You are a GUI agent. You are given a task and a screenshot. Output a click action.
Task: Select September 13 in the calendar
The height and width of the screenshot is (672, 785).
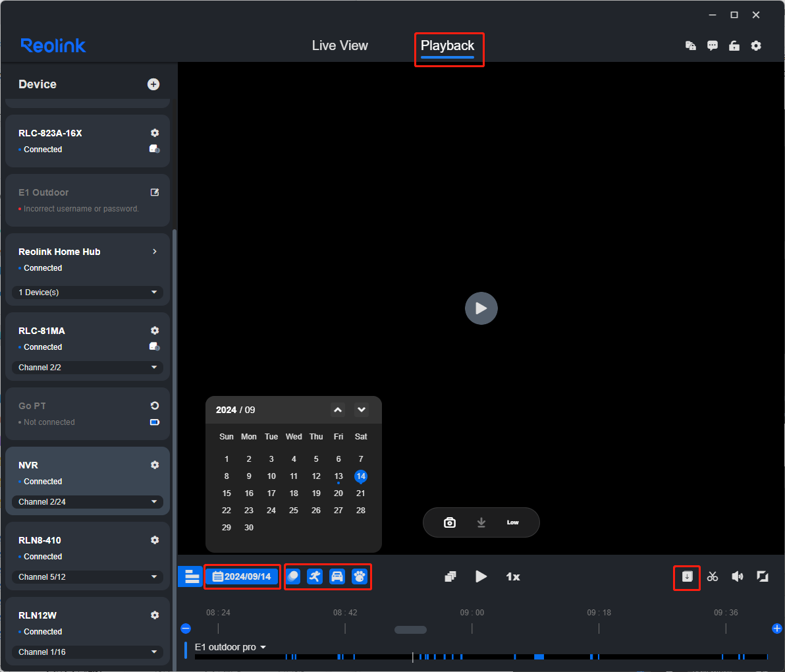[338, 476]
